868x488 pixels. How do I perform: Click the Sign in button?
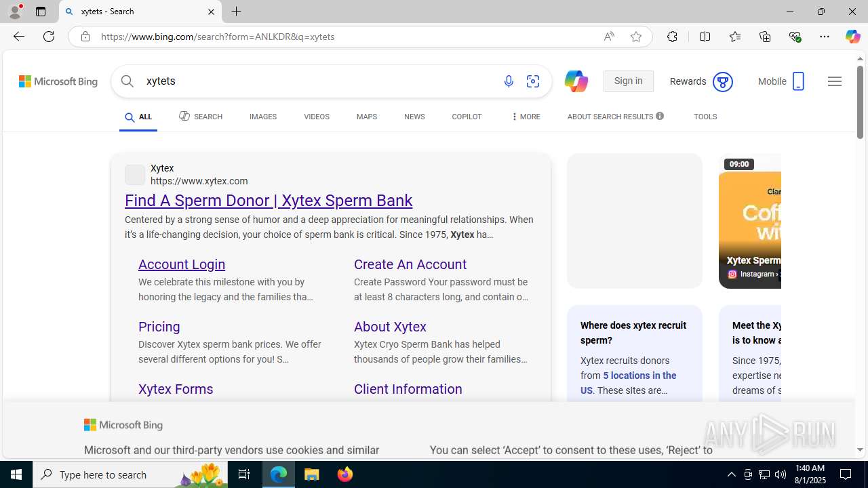628,81
